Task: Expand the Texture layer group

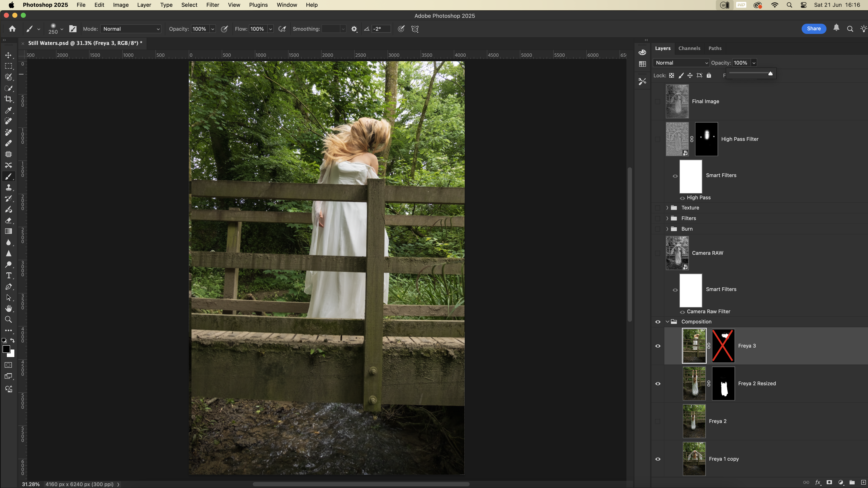Action: pyautogui.click(x=667, y=208)
